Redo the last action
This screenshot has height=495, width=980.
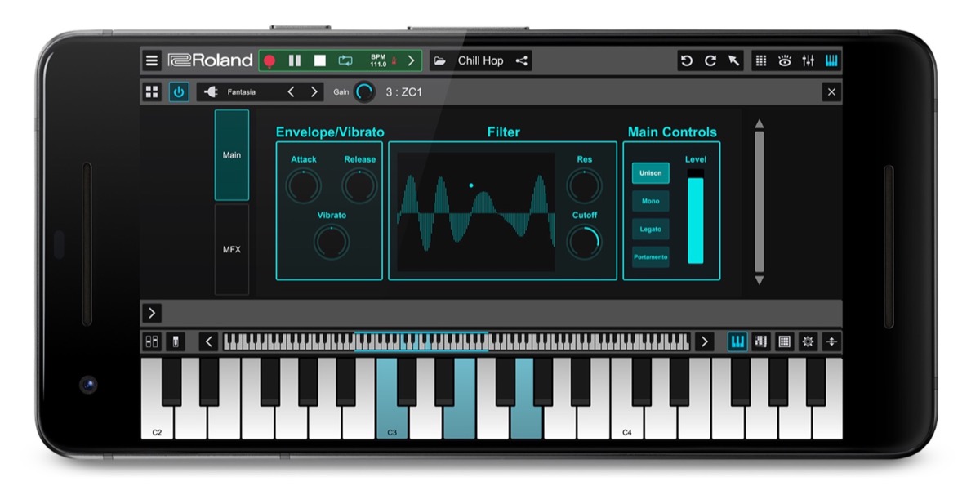coord(710,60)
